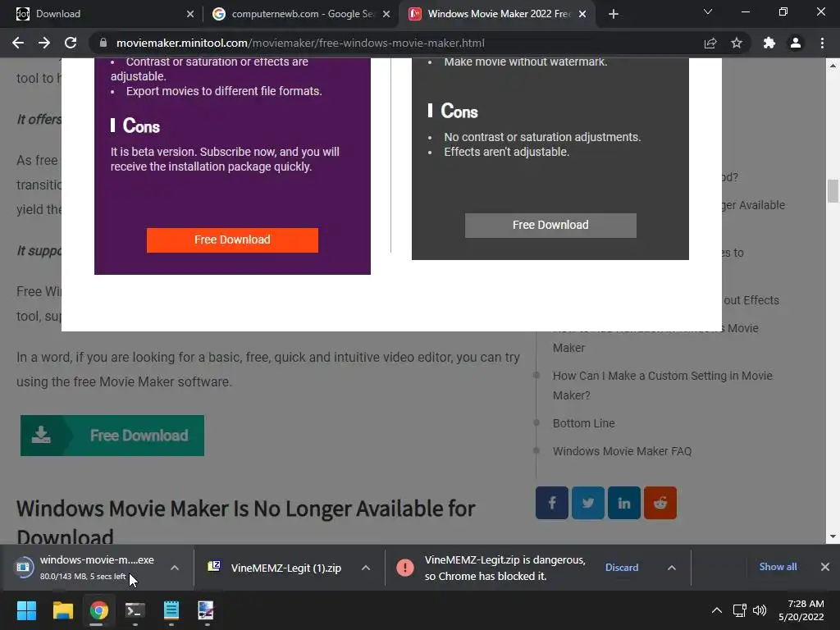Open the volume tray icon
This screenshot has width=840, height=630.
tap(760, 610)
